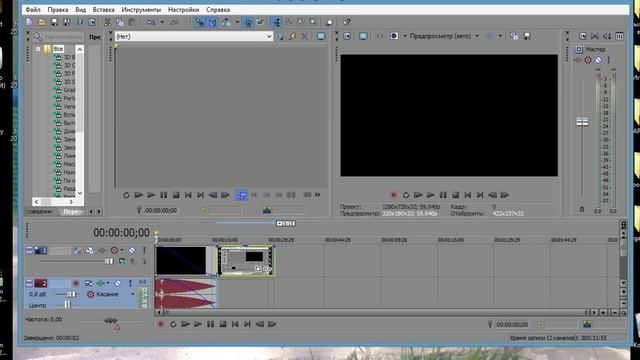Open the Вид menu
Viewport: 640px width, 360px height.
tap(81, 9)
